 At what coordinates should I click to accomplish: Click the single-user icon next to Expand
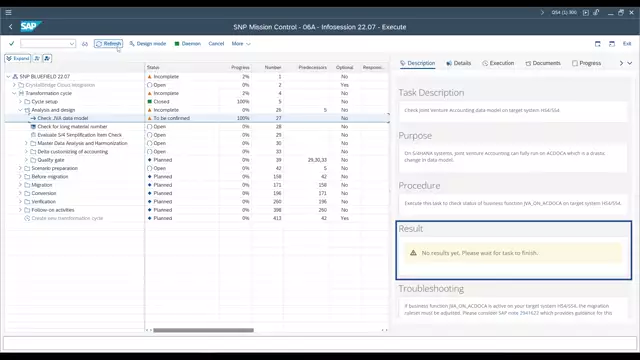[x=37, y=58]
